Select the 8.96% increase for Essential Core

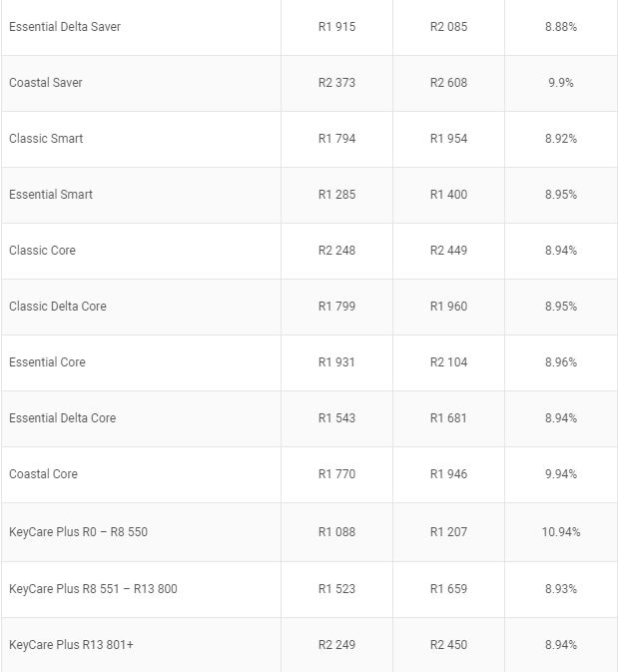pos(561,362)
